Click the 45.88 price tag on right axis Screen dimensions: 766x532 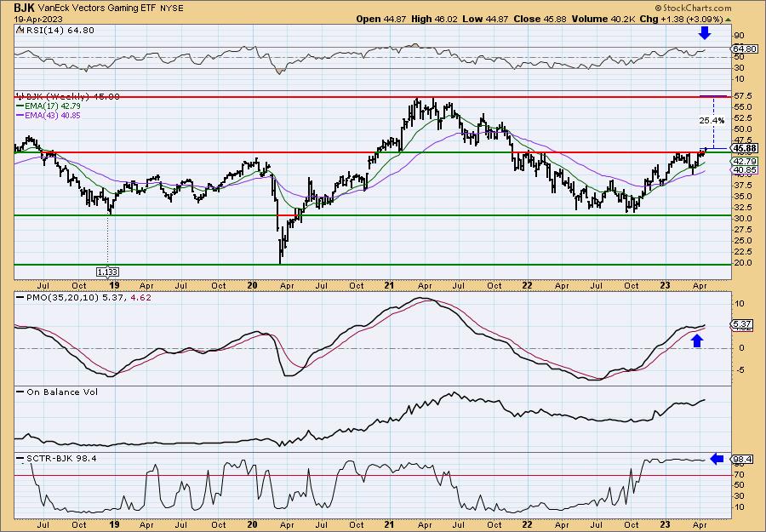[745, 148]
